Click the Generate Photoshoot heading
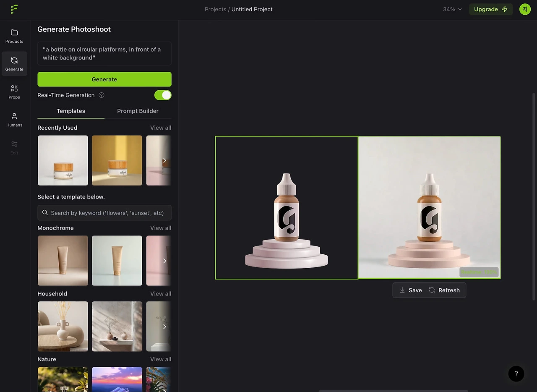The image size is (537, 392). coord(74,29)
